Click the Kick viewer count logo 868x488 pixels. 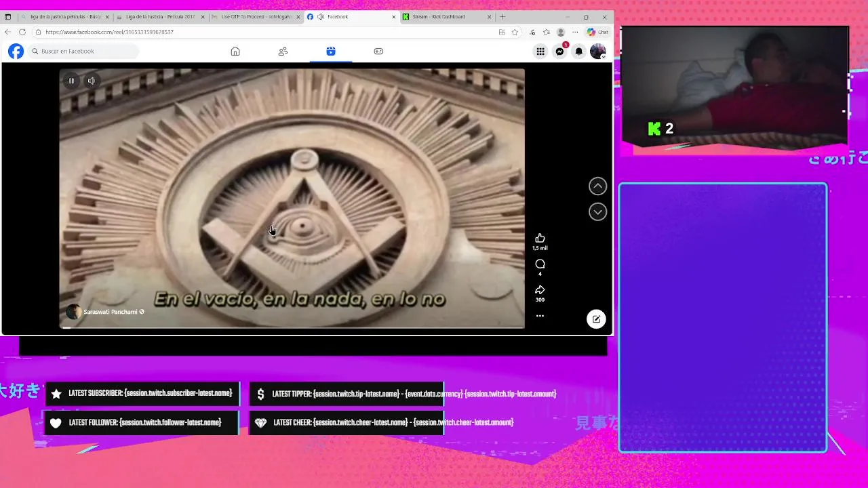pos(654,129)
